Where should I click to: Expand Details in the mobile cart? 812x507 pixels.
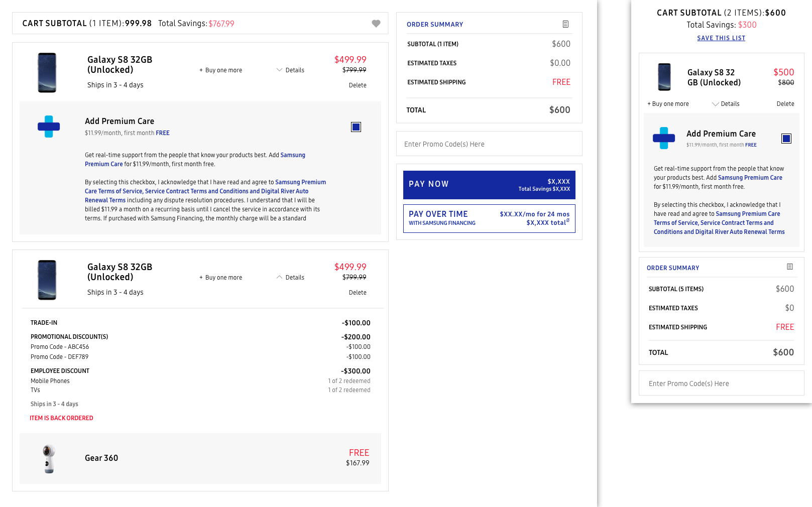pyautogui.click(x=726, y=104)
